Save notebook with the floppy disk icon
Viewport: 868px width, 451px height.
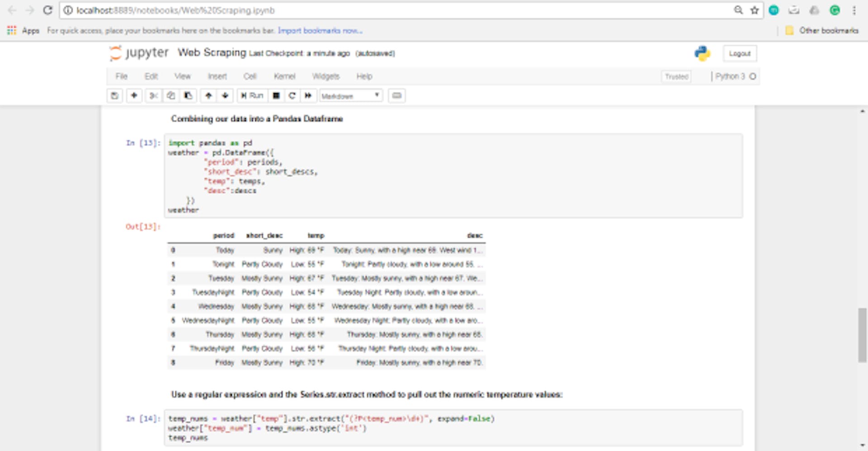(115, 95)
